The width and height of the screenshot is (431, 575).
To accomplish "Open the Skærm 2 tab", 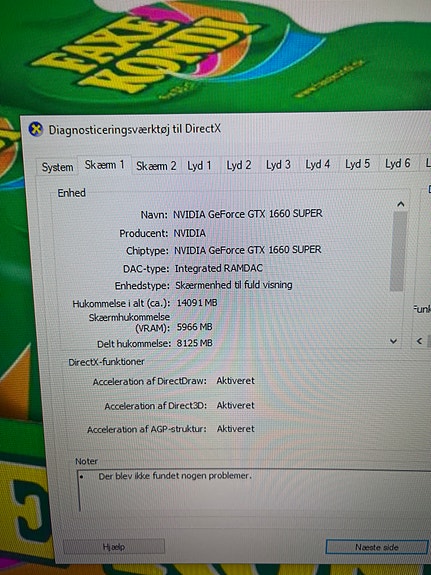I will tap(156, 166).
